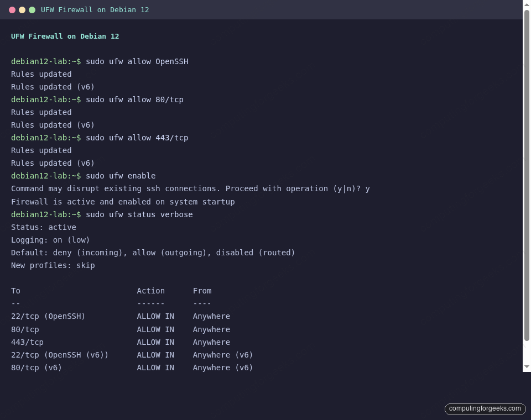The image size is (531, 420).
Task: Click the Default policy line
Action: 152,253
